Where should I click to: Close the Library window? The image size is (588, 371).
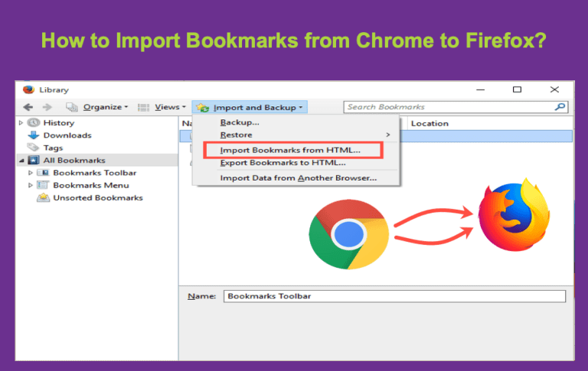554,89
